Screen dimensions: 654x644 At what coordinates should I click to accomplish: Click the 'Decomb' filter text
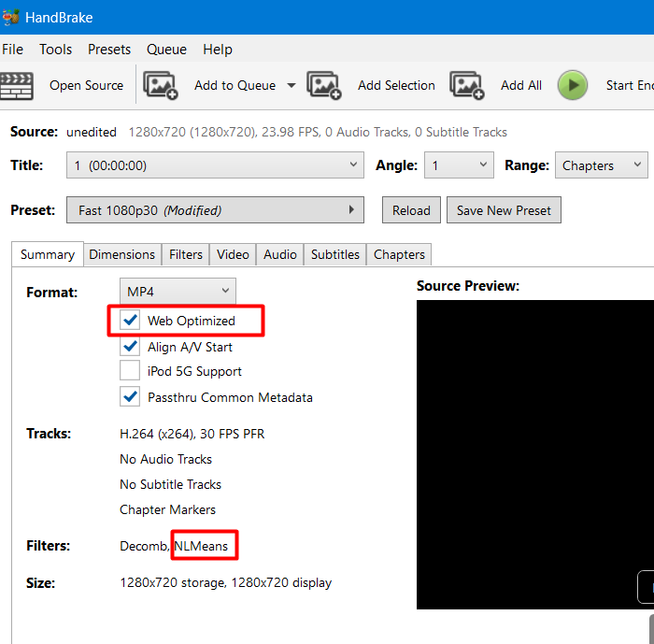[144, 546]
